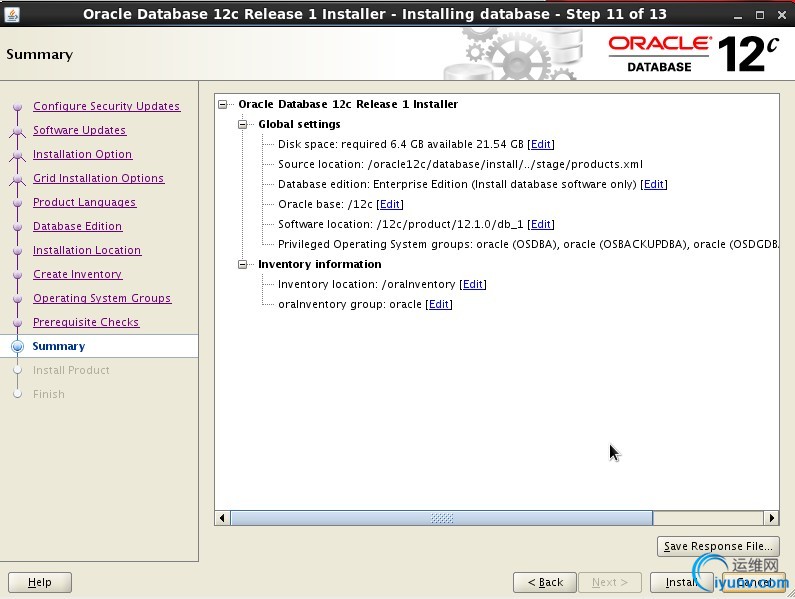This screenshot has width=795, height=599.
Task: Open Operating System Groups step
Action: pos(102,298)
